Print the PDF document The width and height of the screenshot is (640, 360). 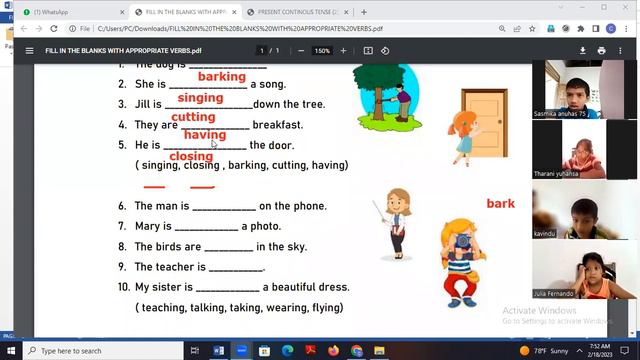pos(601,51)
